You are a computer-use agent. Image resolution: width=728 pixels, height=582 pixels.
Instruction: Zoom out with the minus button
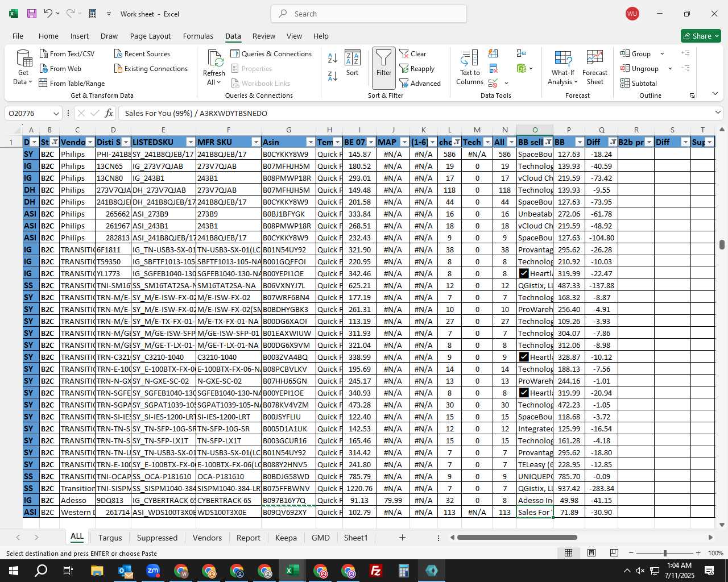(631, 553)
